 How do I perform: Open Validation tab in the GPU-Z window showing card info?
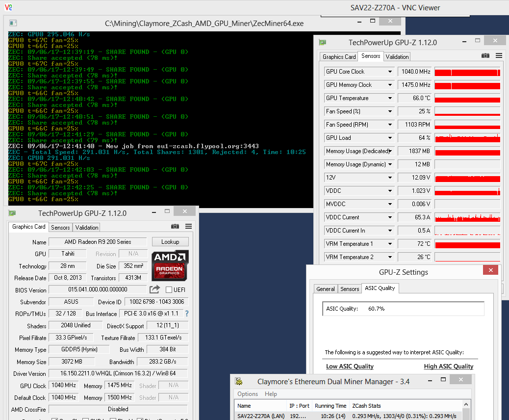87,227
